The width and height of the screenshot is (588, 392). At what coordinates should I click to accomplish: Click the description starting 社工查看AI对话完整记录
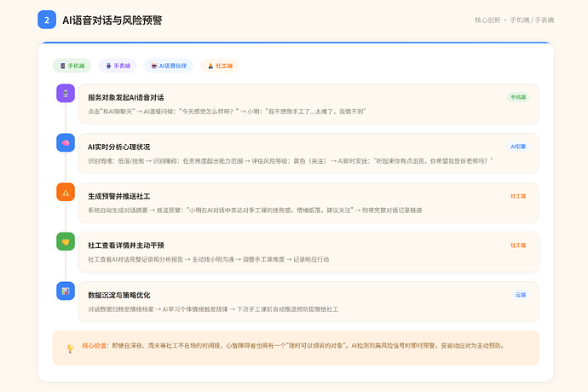pyautogui.click(x=209, y=260)
